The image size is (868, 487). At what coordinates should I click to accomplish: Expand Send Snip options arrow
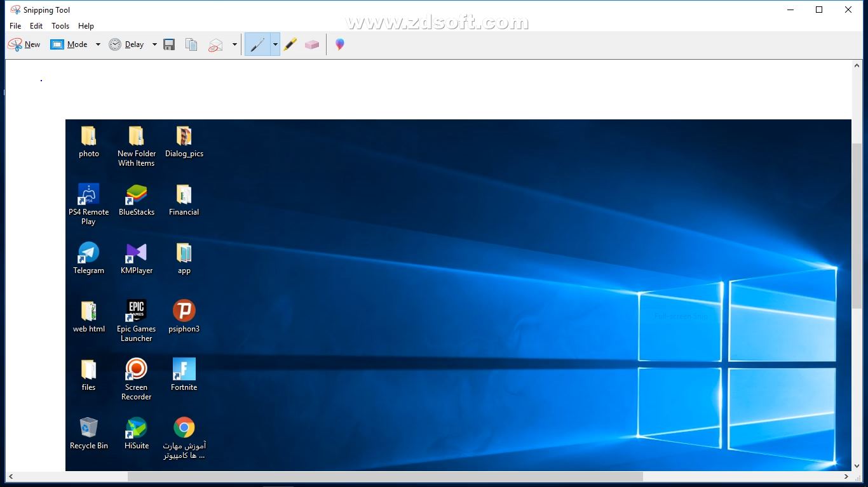coord(234,44)
